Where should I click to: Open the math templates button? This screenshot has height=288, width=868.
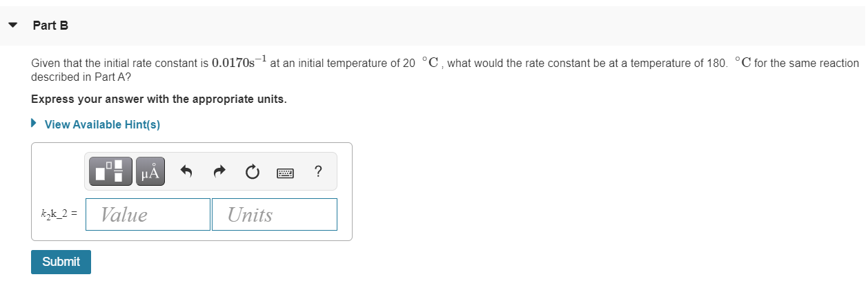click(110, 171)
